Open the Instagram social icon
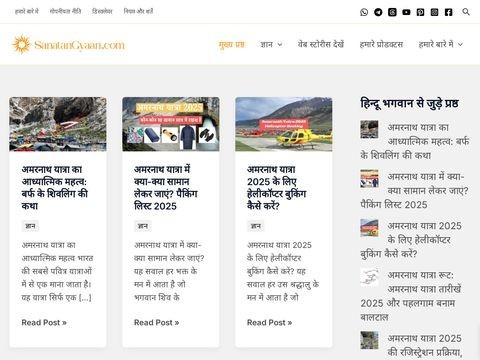The height and width of the screenshot is (360, 480). (x=434, y=12)
